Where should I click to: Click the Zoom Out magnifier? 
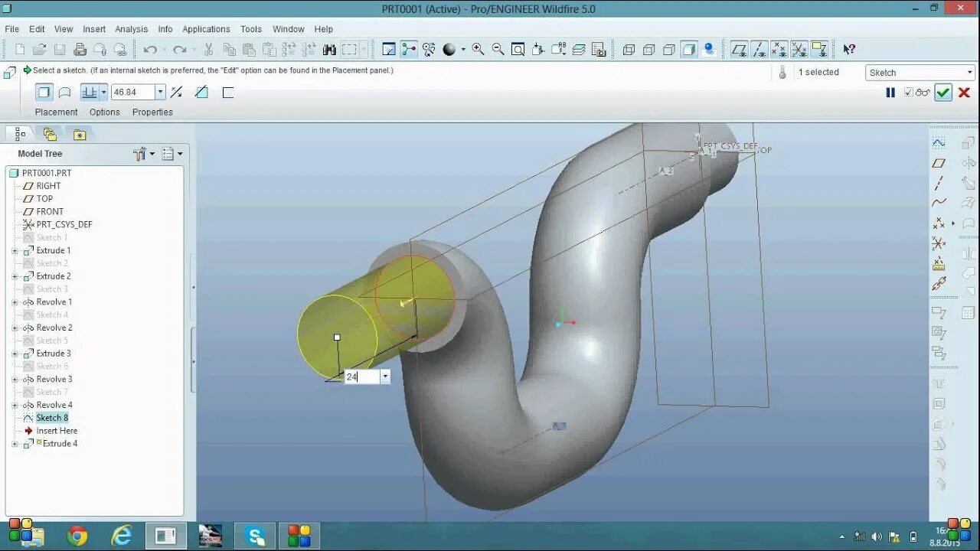(x=498, y=49)
